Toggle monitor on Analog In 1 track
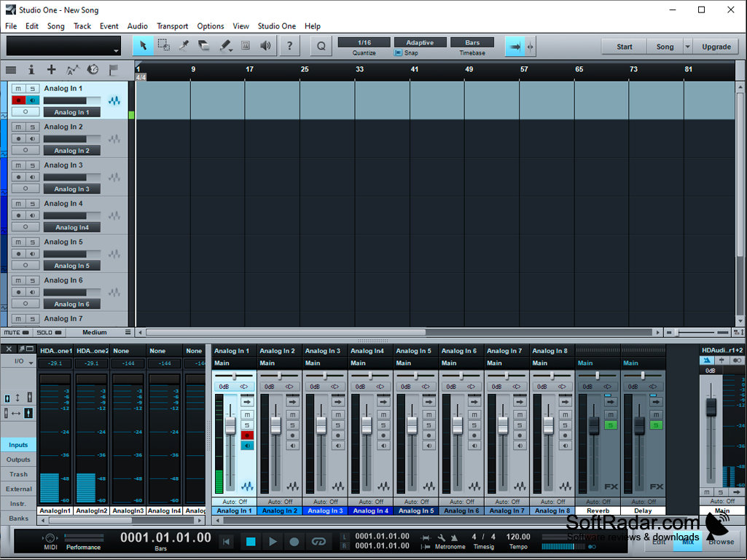The height and width of the screenshot is (560, 747). (x=32, y=100)
